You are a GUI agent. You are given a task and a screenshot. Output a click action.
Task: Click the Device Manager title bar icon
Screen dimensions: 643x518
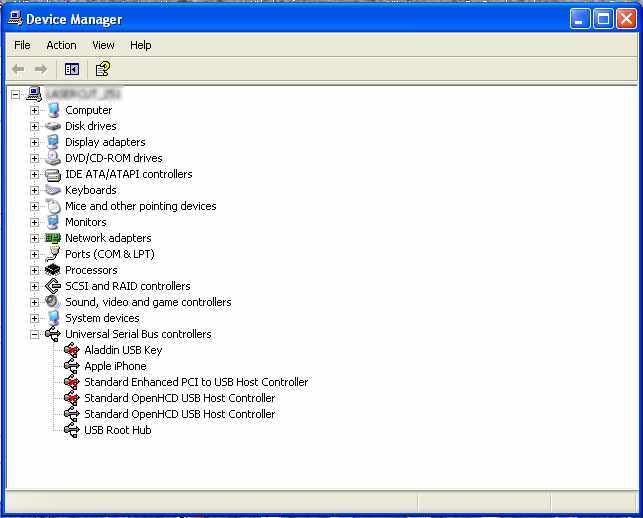click(x=15, y=18)
